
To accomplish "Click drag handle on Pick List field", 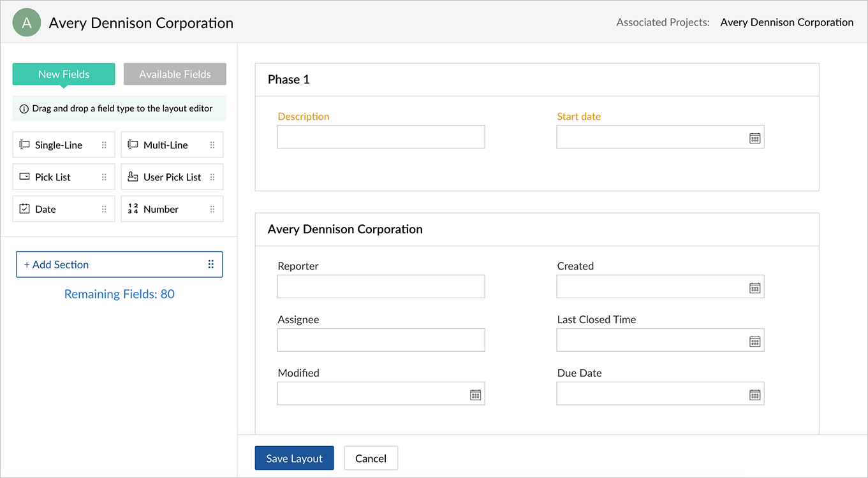I will point(104,177).
